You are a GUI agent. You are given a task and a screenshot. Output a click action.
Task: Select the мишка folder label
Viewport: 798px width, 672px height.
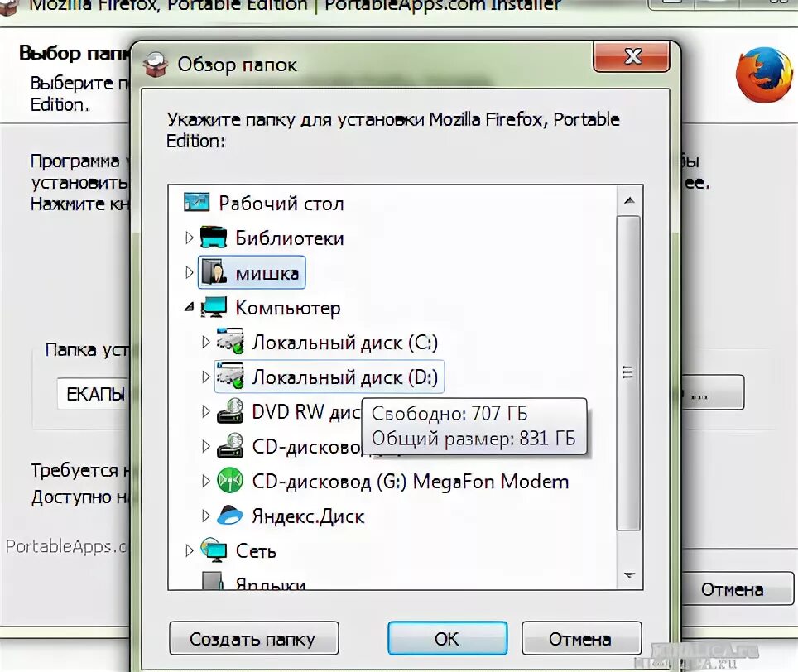click(267, 273)
